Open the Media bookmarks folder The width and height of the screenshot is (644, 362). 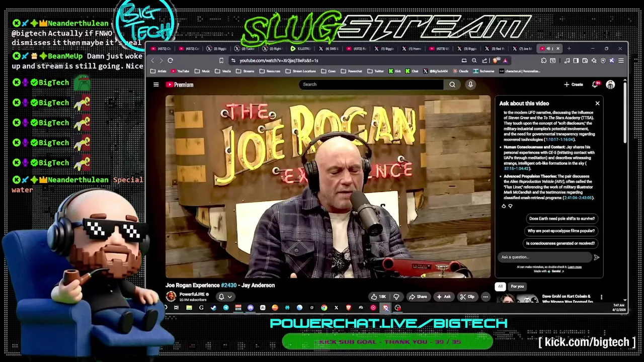click(223, 71)
